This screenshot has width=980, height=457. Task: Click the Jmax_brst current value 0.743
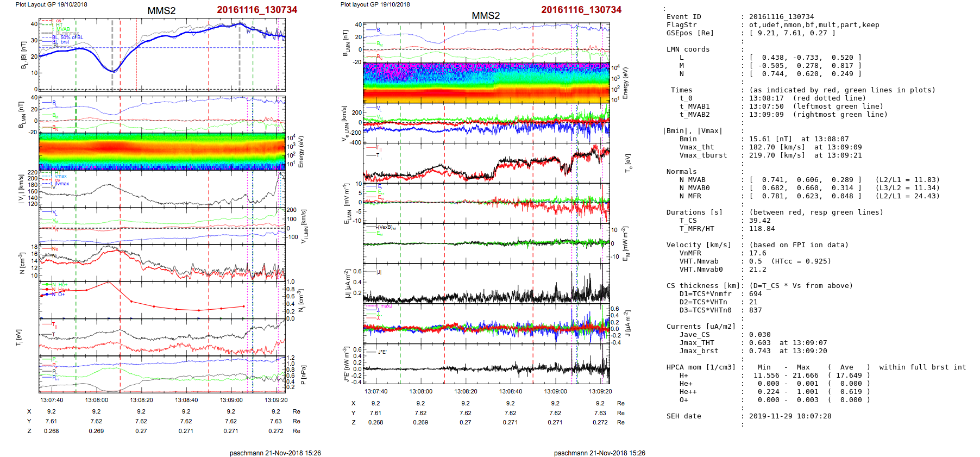tap(759, 351)
